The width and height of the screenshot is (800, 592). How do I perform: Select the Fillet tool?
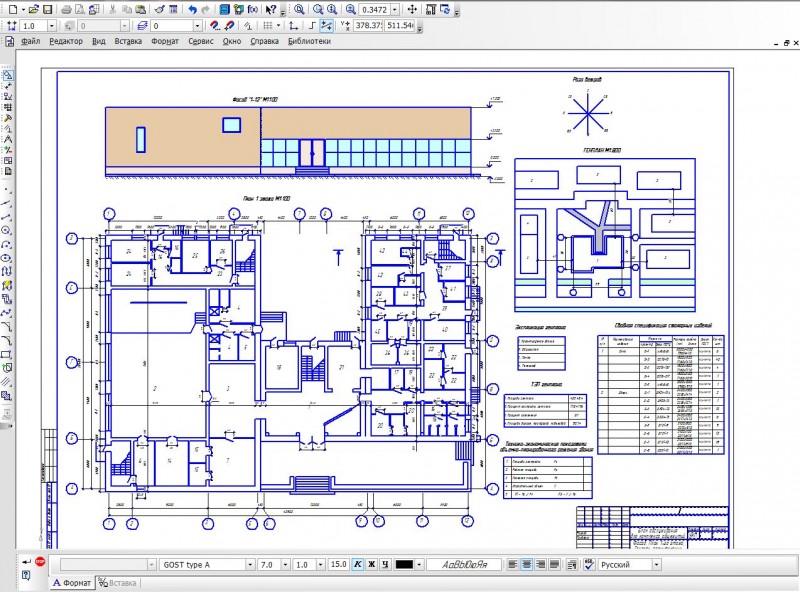(7, 340)
